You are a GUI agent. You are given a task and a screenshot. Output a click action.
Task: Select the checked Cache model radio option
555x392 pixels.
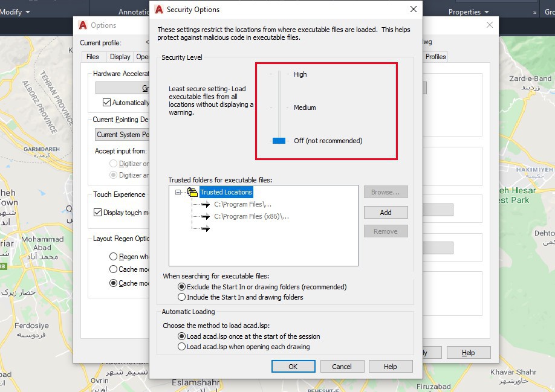coord(113,283)
